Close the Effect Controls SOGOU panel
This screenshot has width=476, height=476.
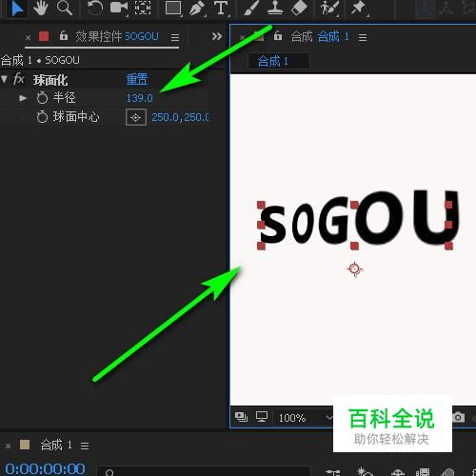click(28, 38)
